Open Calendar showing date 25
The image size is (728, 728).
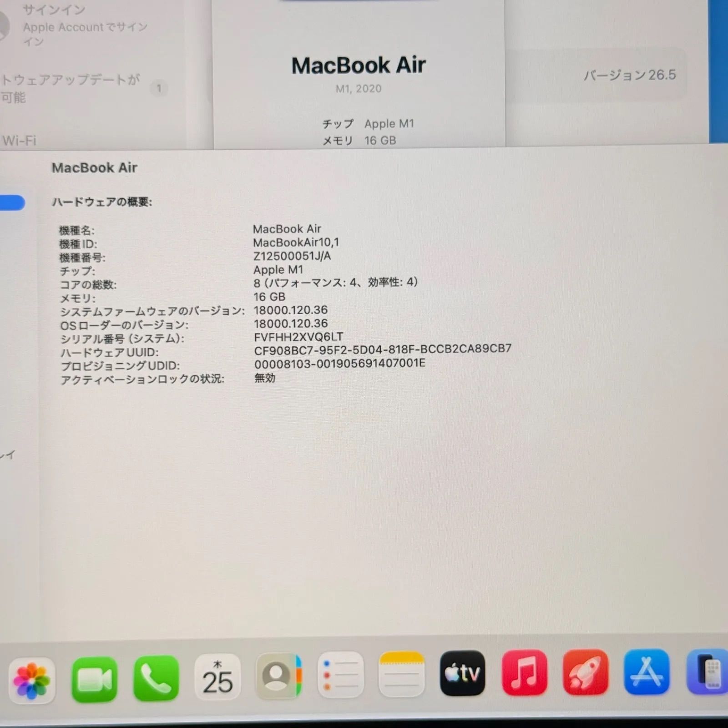(x=217, y=677)
